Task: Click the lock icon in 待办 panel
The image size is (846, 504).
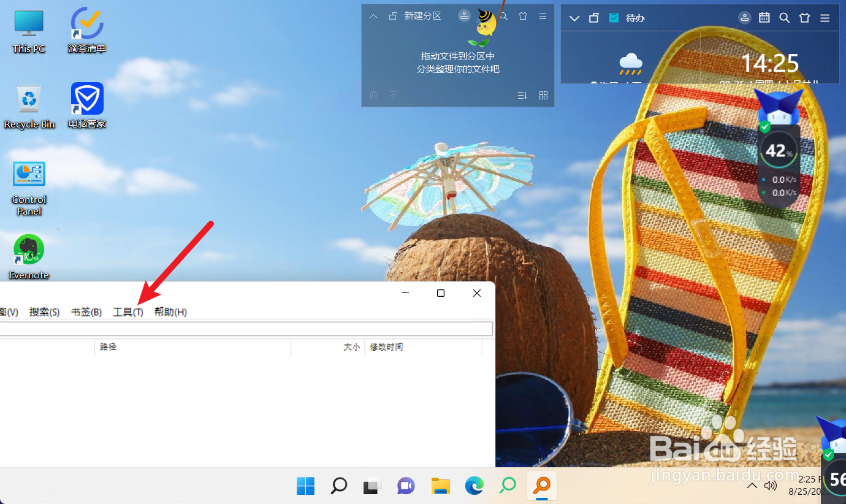Action: pos(593,18)
